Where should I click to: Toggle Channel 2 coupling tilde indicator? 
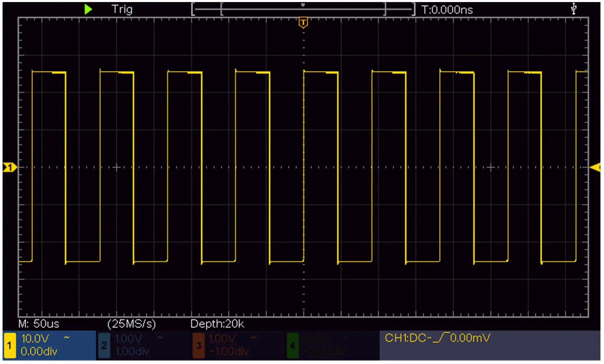(x=160, y=337)
